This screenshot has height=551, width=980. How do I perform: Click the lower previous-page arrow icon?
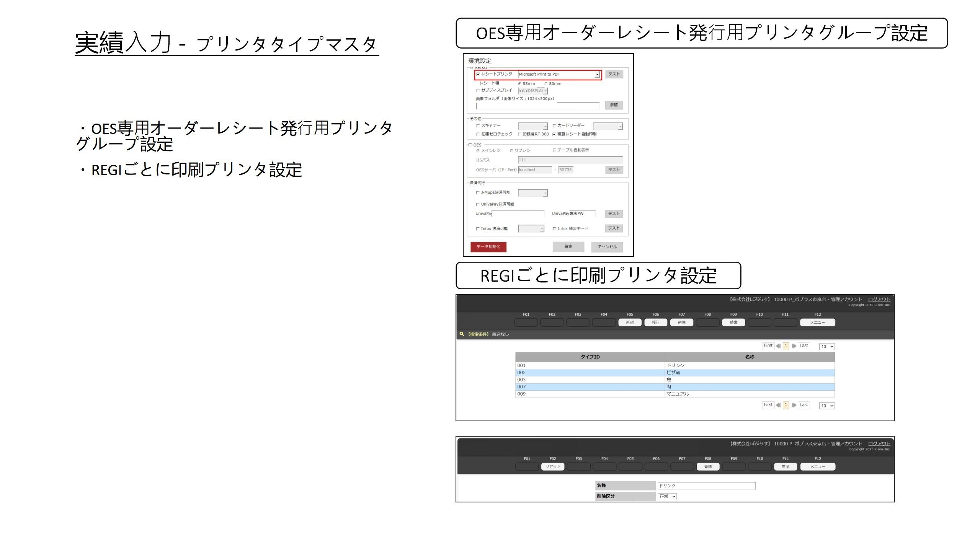point(778,405)
